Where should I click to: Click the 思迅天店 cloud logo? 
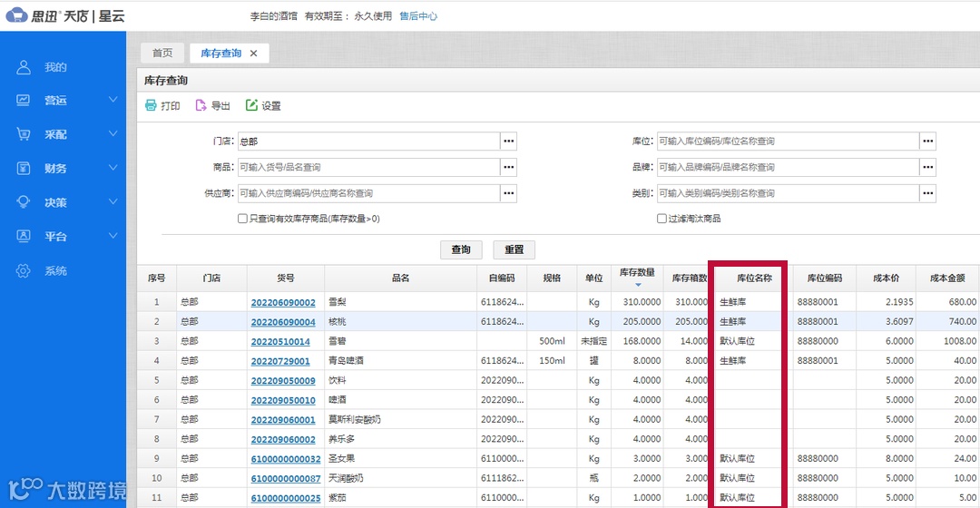(17, 15)
